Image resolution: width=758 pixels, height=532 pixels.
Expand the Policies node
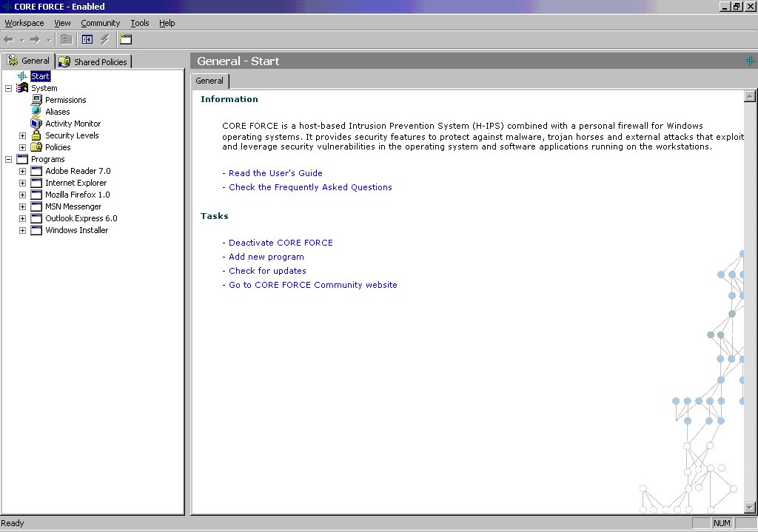pyautogui.click(x=22, y=147)
